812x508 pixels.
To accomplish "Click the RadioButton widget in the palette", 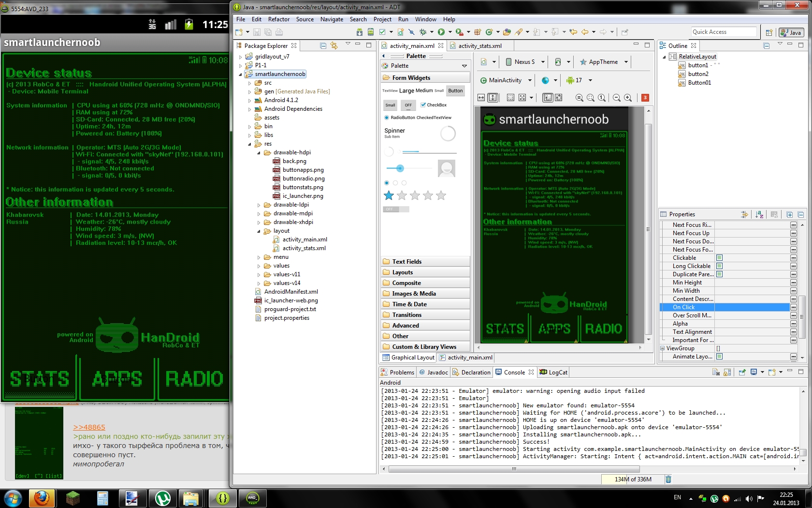I will coord(399,118).
